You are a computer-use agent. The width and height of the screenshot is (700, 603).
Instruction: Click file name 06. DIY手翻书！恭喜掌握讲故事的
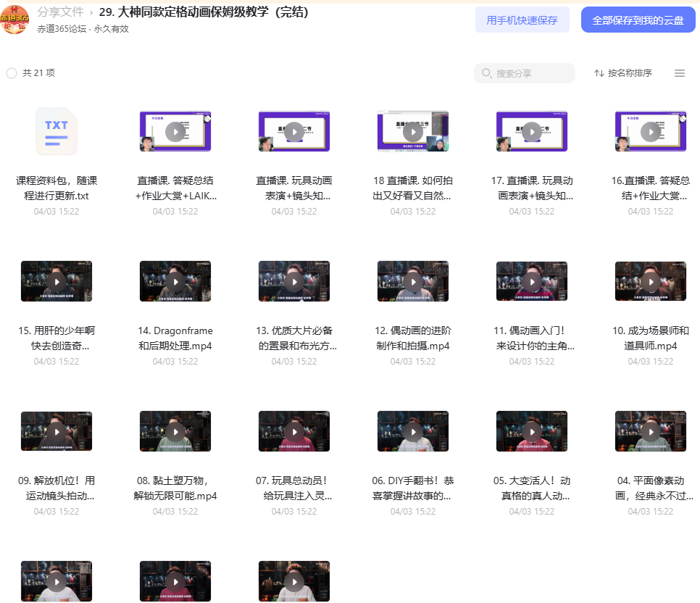413,488
